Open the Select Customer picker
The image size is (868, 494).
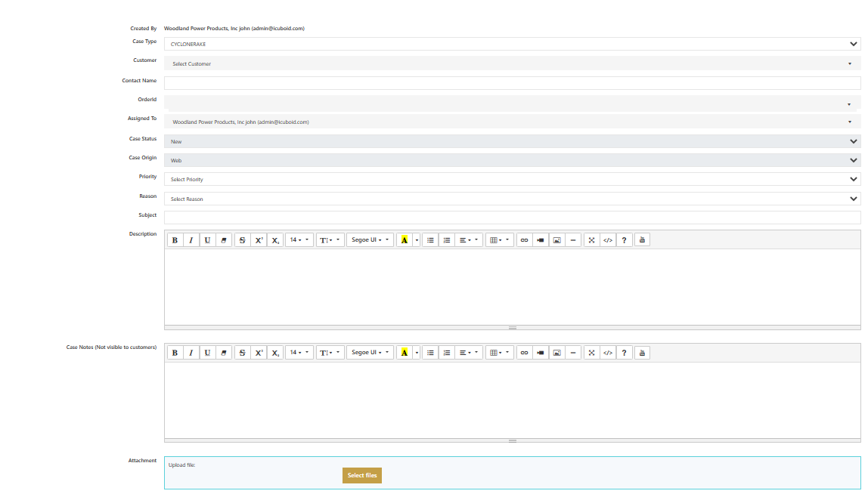pyautogui.click(x=512, y=64)
